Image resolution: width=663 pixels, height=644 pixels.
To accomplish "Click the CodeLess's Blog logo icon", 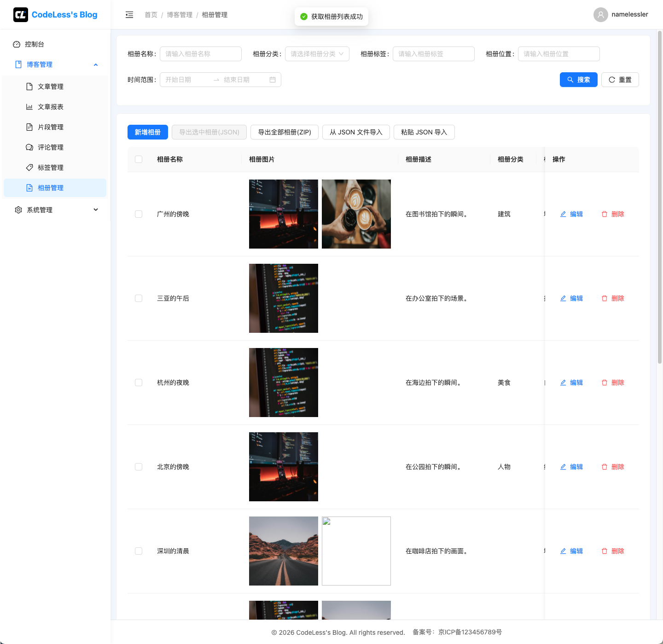I will click(x=21, y=15).
